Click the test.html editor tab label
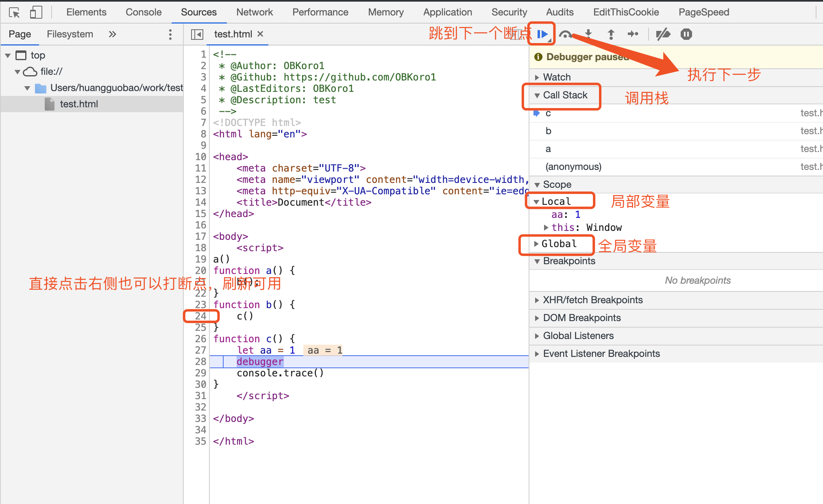This screenshot has height=504, width=823. pyautogui.click(x=233, y=34)
